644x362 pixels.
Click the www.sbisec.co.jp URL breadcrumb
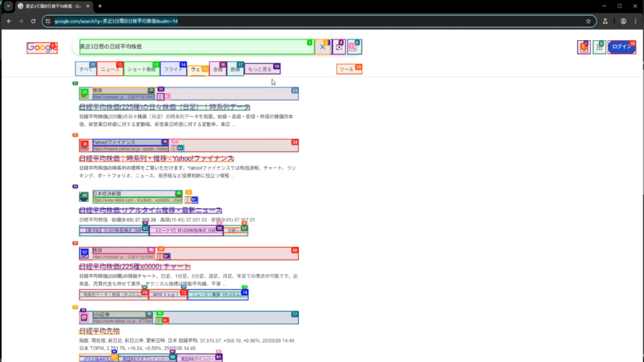coord(123,321)
